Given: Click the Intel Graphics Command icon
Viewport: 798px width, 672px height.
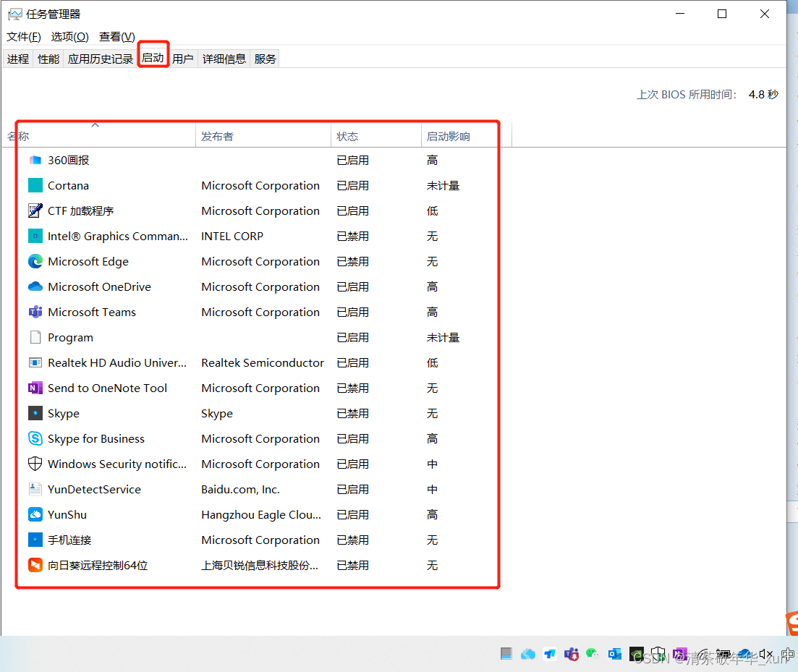Looking at the screenshot, I should coord(35,236).
